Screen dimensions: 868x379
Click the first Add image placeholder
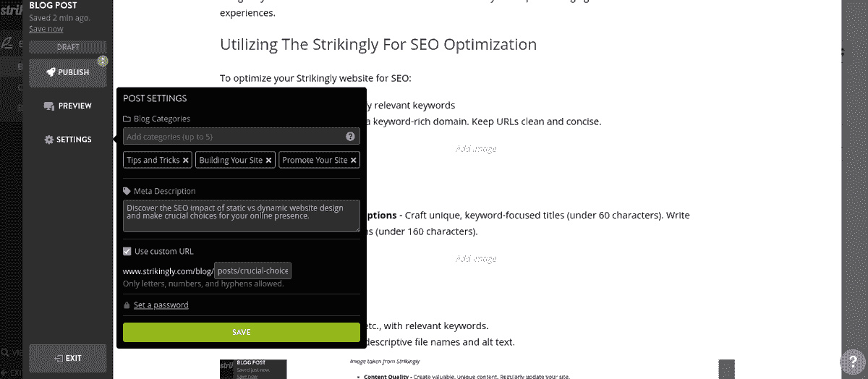pos(476,149)
